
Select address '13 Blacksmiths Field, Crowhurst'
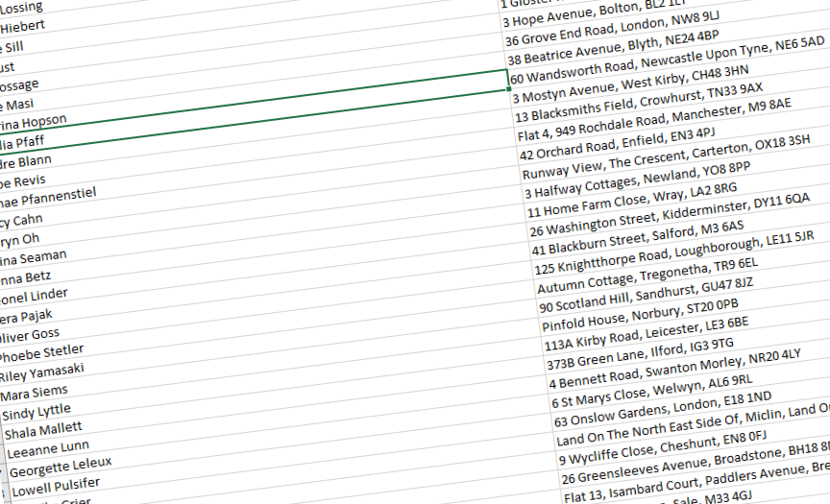pyautogui.click(x=639, y=103)
